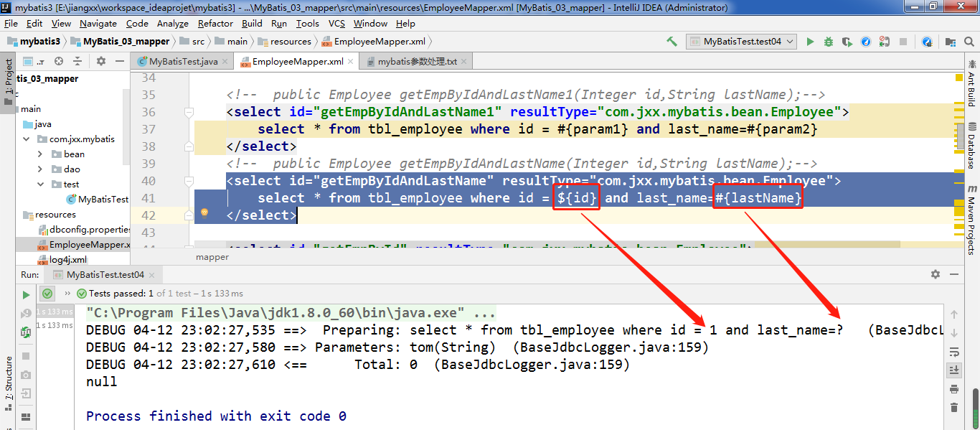
Task: Click the Search Everywhere magnifier icon
Action: tap(969, 42)
